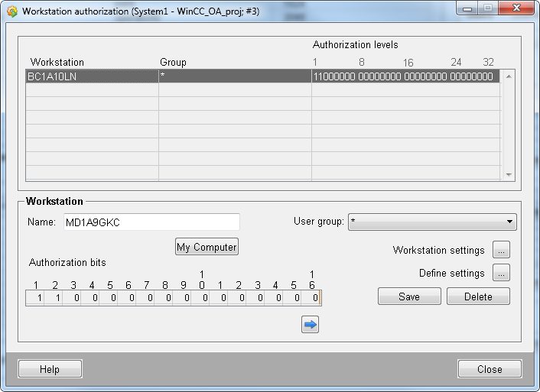Minimize the Workstation authorization window
The image size is (540, 392).
pos(467,8)
